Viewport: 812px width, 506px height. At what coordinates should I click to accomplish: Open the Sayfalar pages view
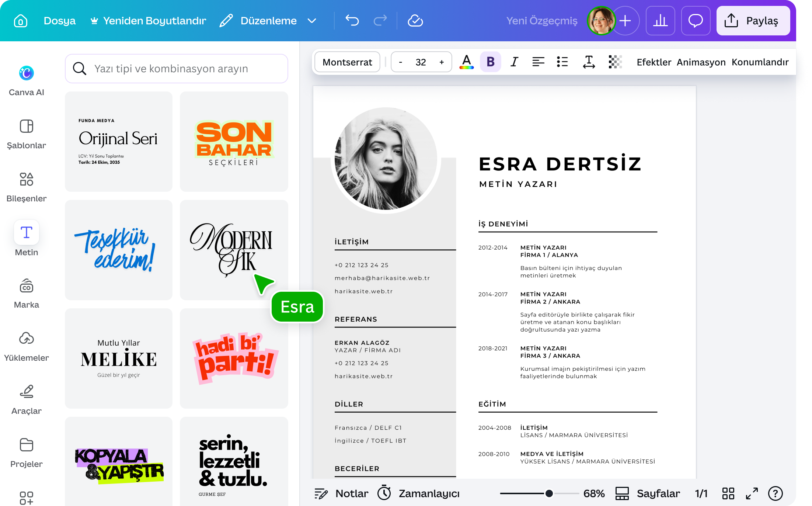click(x=648, y=493)
